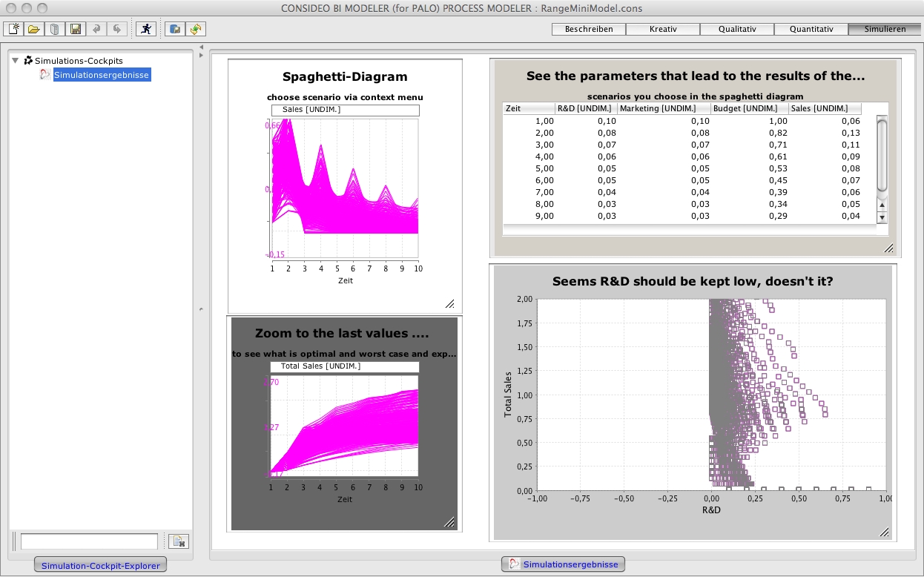Click the new document icon
Viewport: 924px width, 577px height.
tap(13, 29)
